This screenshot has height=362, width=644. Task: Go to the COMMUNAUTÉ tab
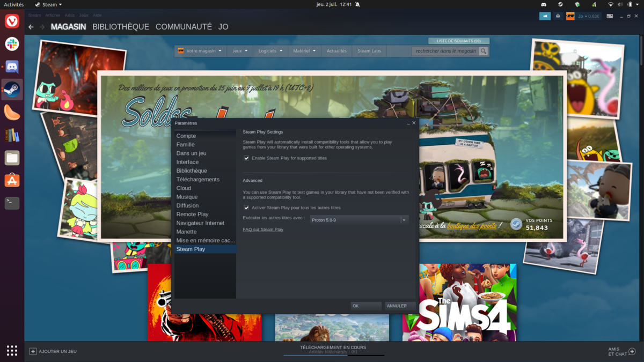click(x=184, y=27)
